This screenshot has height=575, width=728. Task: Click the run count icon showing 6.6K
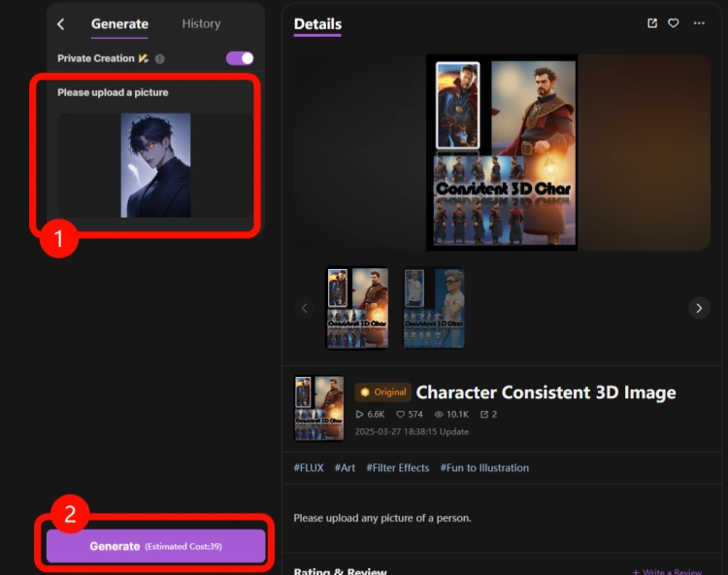360,415
